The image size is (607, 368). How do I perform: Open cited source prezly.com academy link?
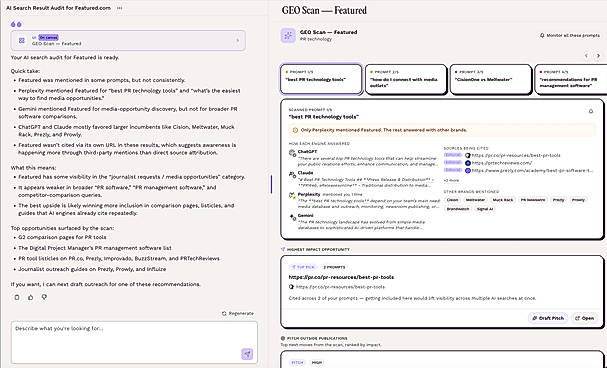pyautogui.click(x=532, y=170)
